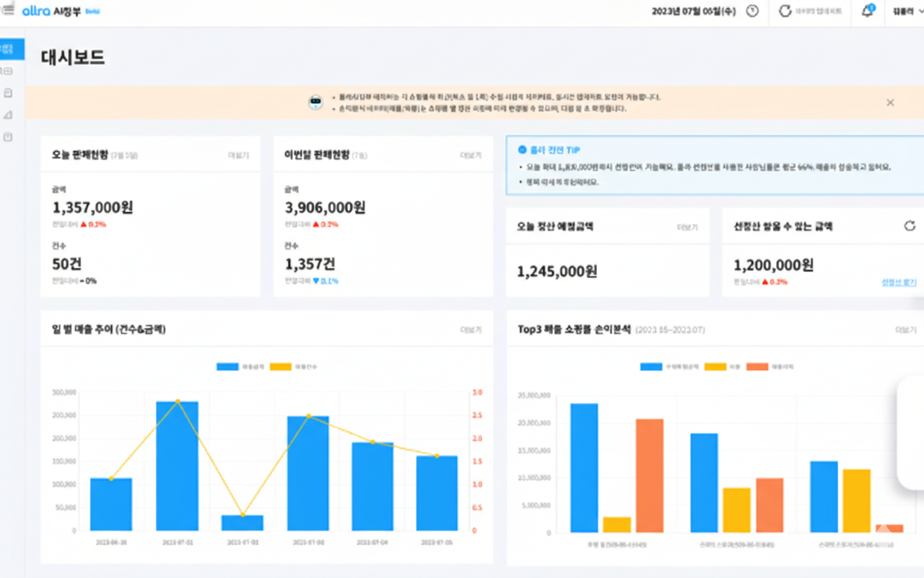The width and height of the screenshot is (924, 578).
Task: Click the robot icon in the notice banner
Action: click(x=315, y=103)
